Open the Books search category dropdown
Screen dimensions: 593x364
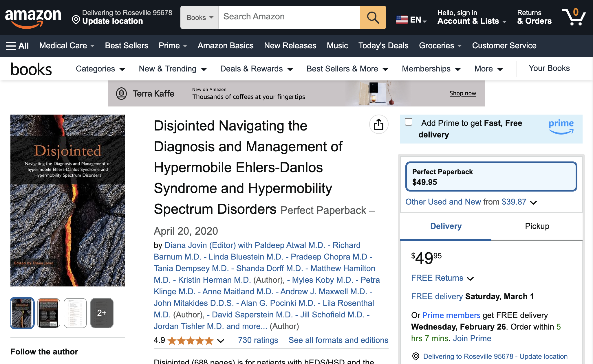[200, 17]
